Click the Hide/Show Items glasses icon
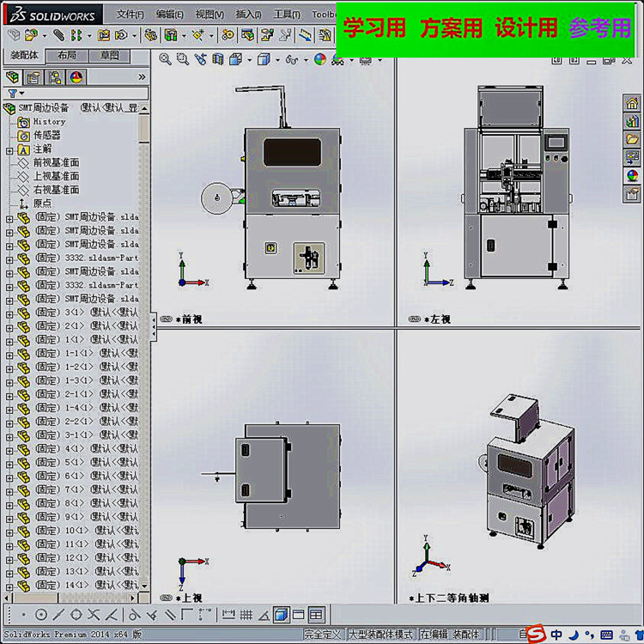This screenshot has height=644, width=644. 292,60
